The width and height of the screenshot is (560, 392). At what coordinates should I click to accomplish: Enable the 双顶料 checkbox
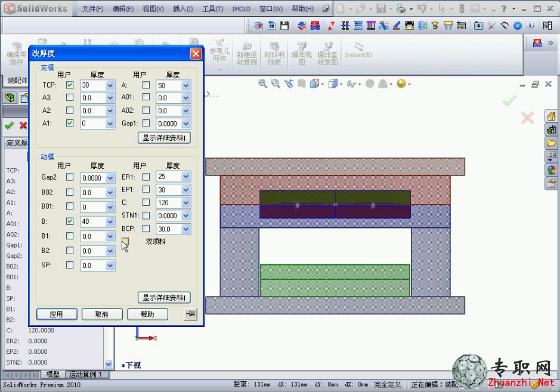tap(125, 241)
